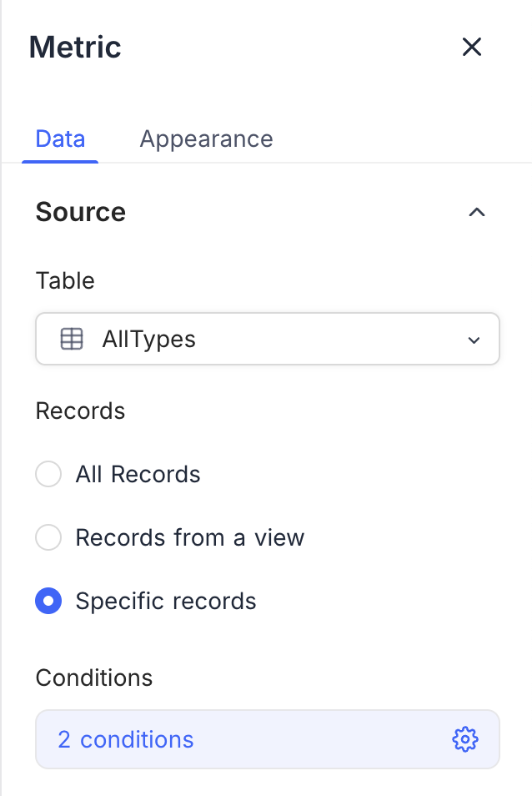
Task: Click the dropdown arrow on the table selector
Action: coord(474,340)
